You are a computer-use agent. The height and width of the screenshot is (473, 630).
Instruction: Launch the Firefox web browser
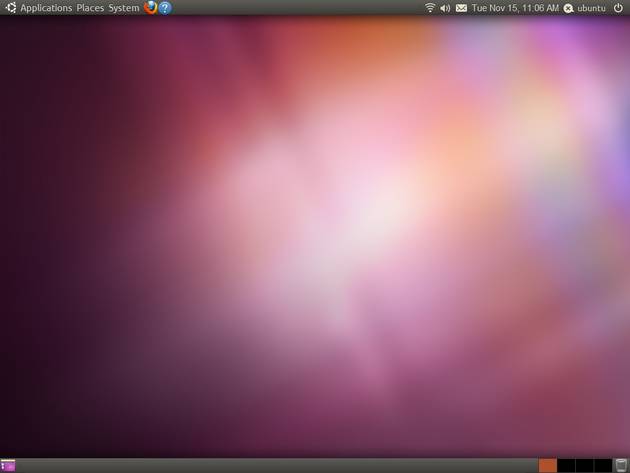click(151, 8)
